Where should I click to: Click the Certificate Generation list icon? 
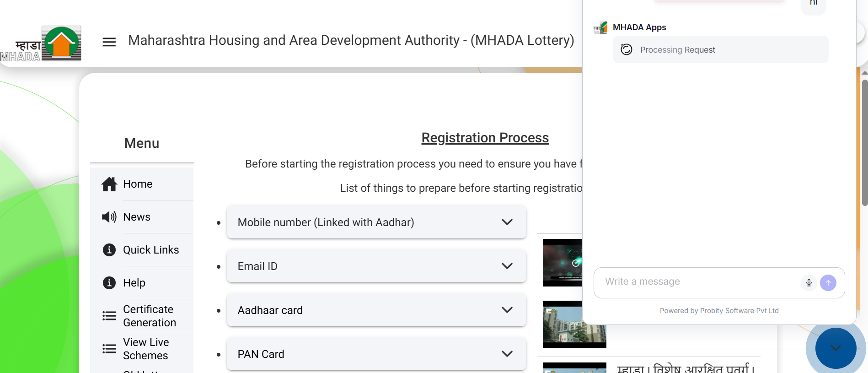[109, 316]
